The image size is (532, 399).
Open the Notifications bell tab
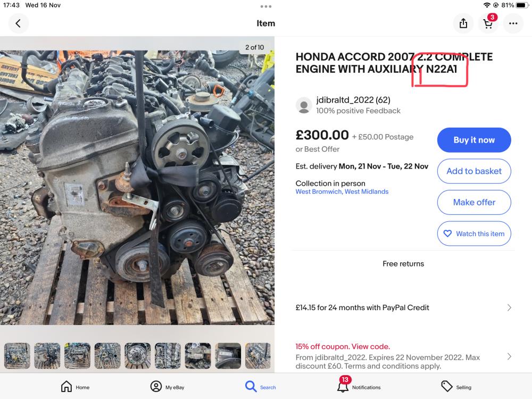359,386
